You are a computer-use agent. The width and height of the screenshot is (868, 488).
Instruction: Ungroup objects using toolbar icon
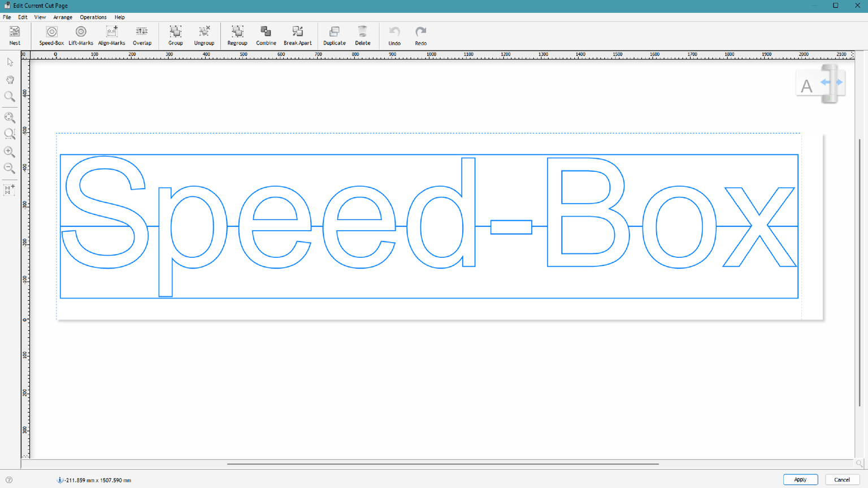[204, 35]
